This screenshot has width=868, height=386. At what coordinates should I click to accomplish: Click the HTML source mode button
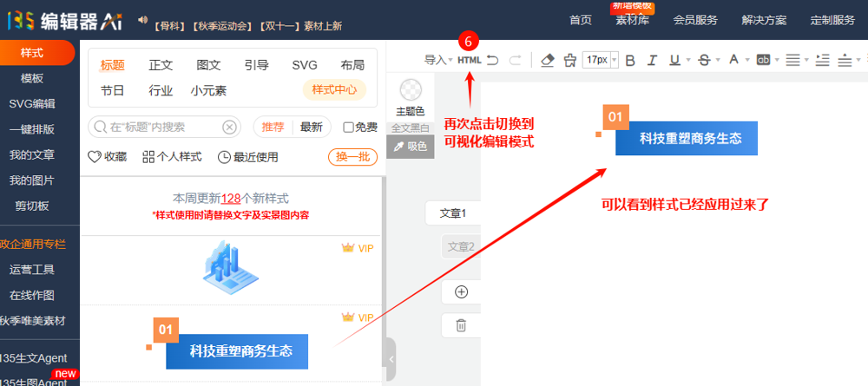pos(469,60)
